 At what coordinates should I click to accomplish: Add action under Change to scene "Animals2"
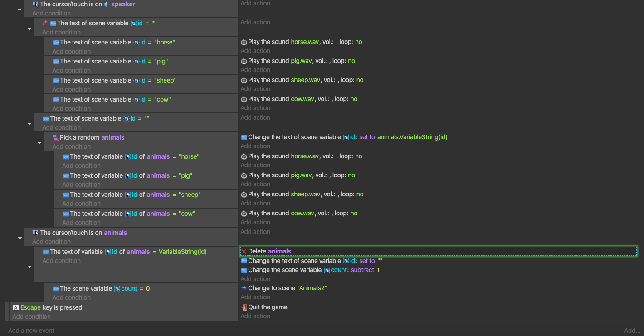point(255,297)
